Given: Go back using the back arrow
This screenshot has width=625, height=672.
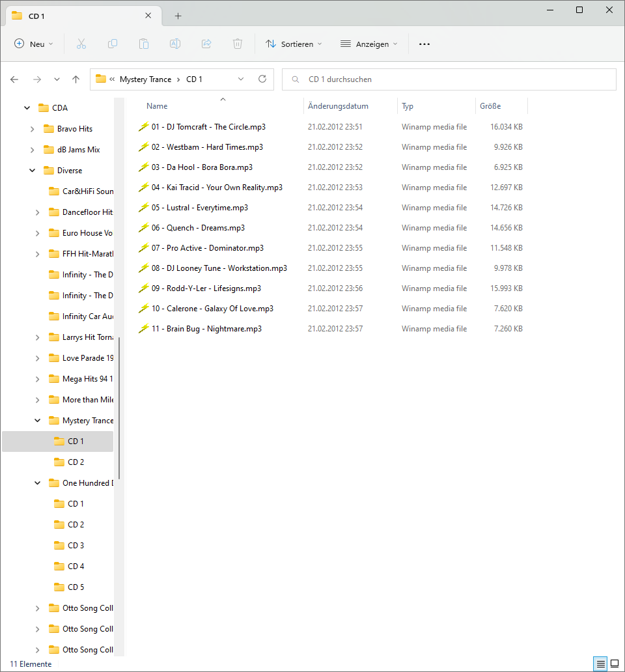Looking at the screenshot, I should (14, 78).
